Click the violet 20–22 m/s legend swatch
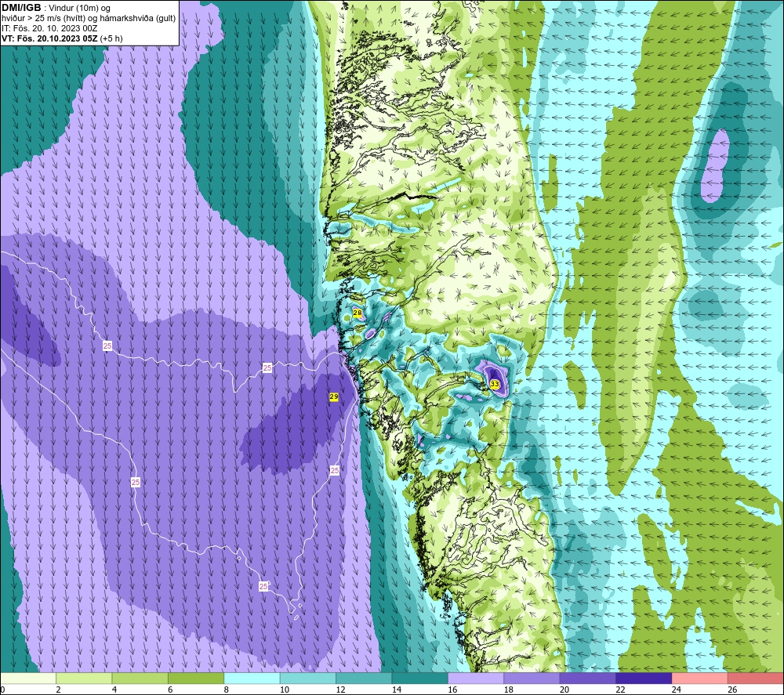Screen dimensions: 784x695 (588, 679)
